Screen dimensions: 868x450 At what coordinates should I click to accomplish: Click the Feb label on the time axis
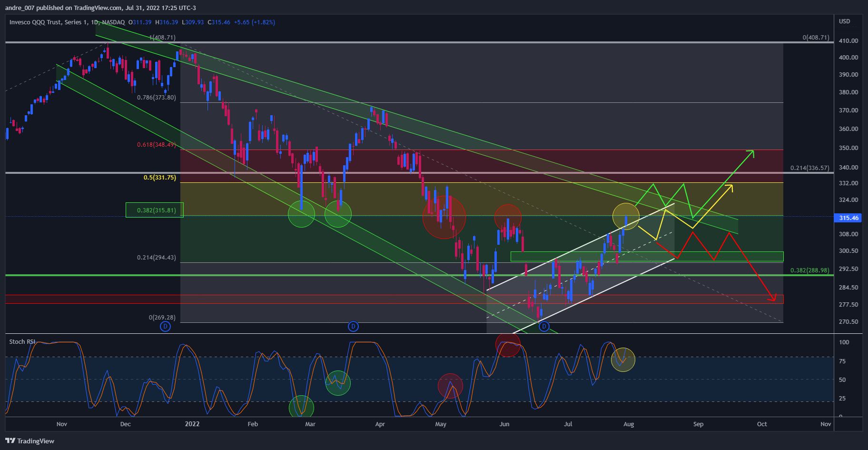tap(253, 424)
